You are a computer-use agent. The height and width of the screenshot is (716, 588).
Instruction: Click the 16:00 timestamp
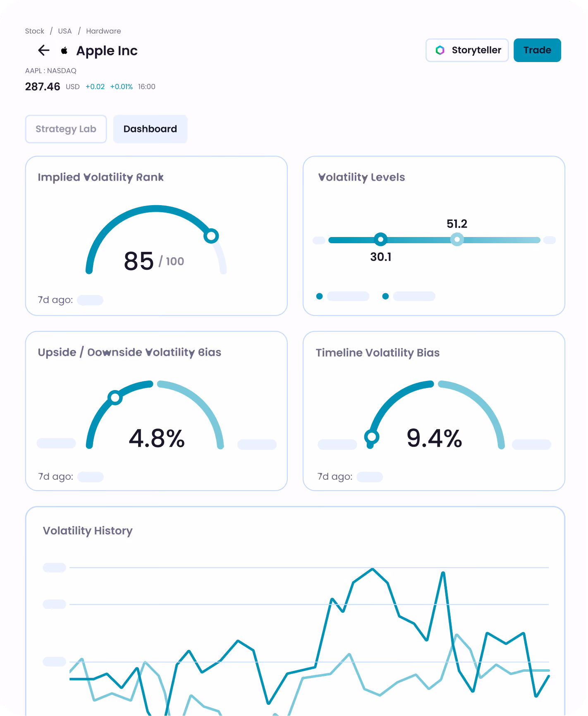(147, 87)
